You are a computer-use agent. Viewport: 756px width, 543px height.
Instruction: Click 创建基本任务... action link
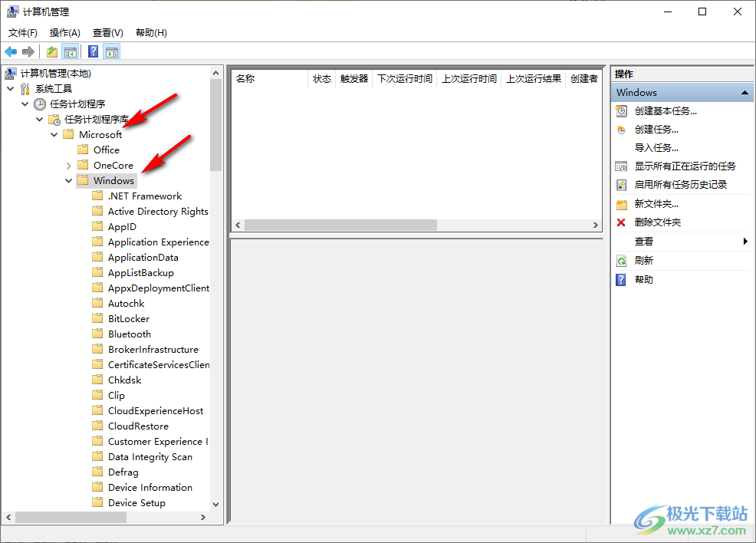click(x=666, y=111)
